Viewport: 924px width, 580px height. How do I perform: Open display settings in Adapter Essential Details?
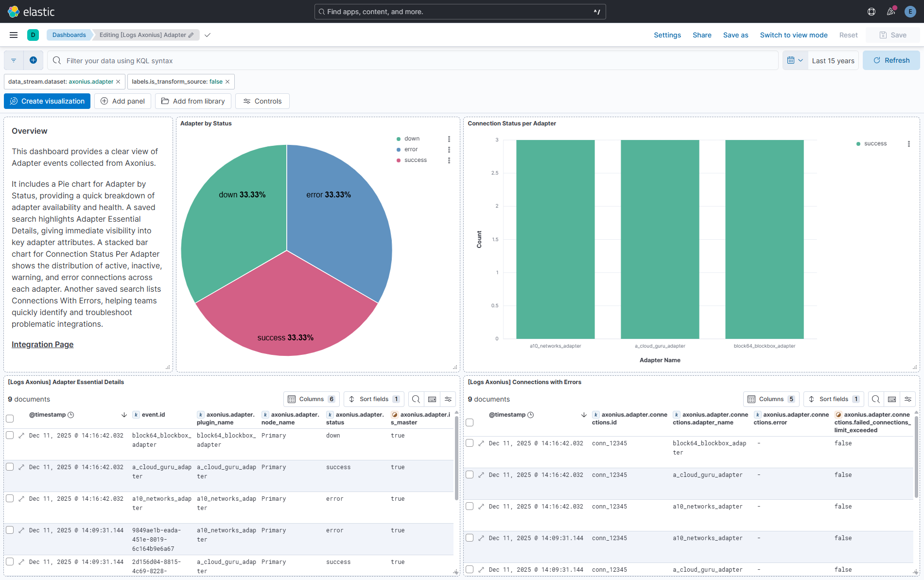[448, 399]
